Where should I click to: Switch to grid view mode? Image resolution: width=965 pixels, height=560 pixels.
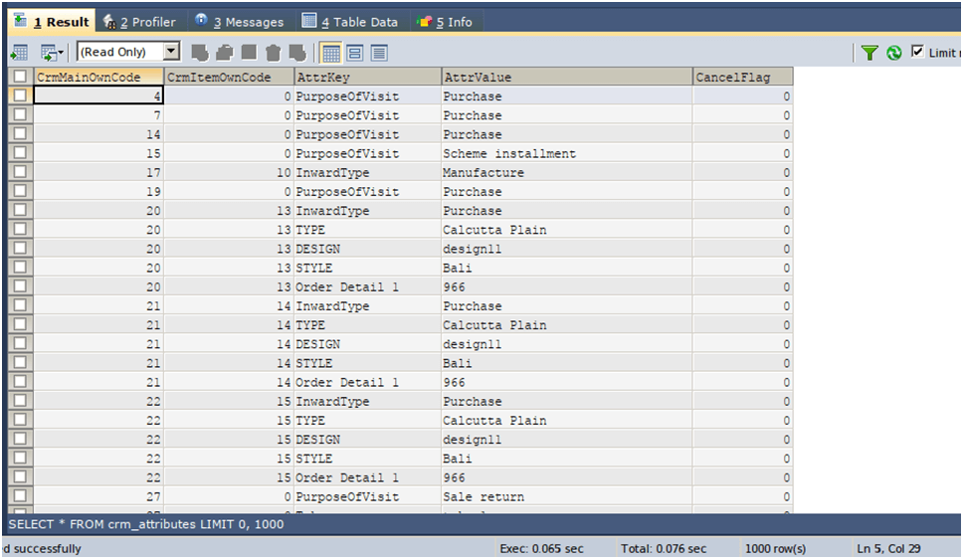coord(331,54)
